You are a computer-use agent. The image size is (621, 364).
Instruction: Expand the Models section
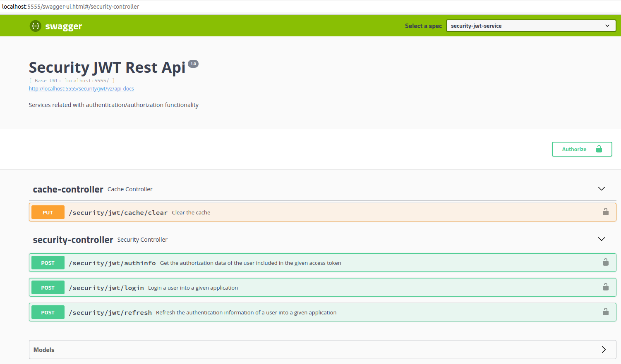[603, 350]
